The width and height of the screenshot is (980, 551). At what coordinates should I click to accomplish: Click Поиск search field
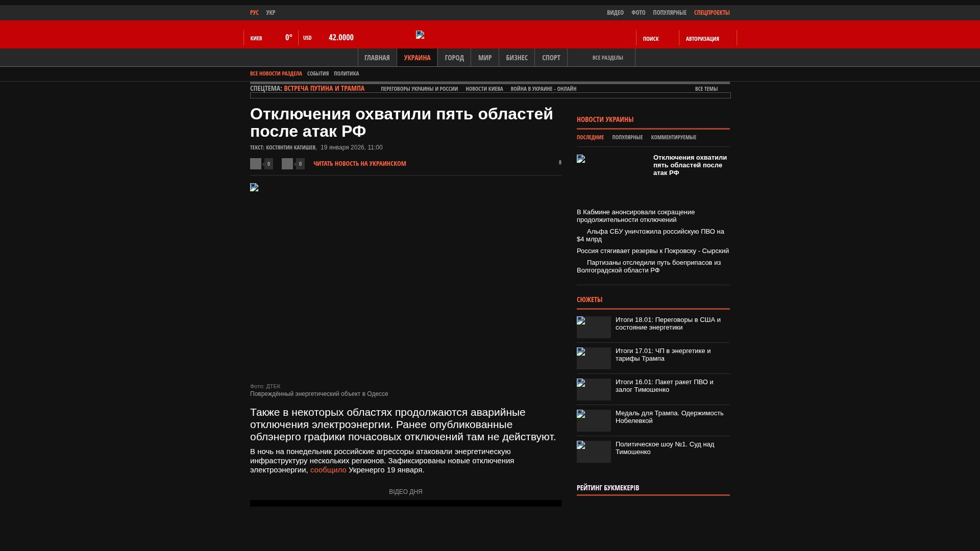(651, 39)
